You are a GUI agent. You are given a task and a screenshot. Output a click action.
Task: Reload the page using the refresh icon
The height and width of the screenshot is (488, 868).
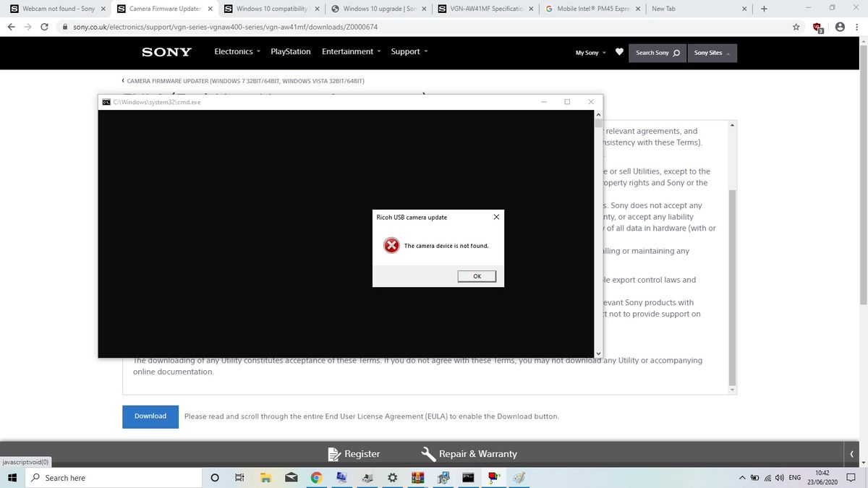point(45,27)
